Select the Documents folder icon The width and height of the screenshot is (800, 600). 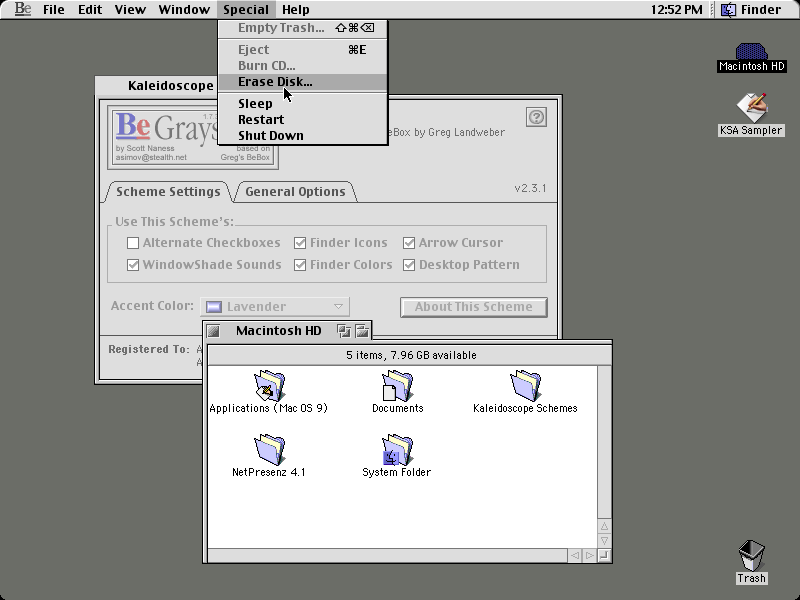(x=397, y=385)
